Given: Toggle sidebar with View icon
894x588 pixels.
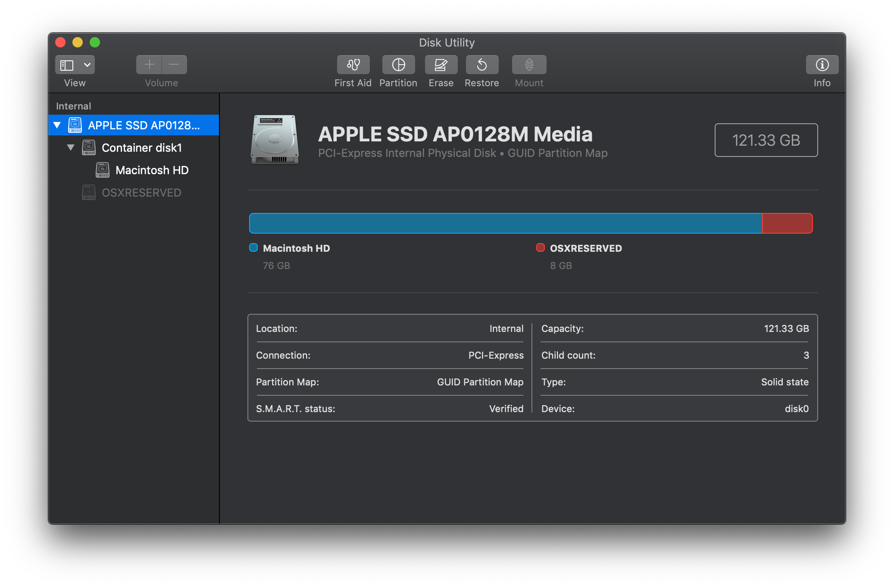Looking at the screenshot, I should pyautogui.click(x=67, y=65).
